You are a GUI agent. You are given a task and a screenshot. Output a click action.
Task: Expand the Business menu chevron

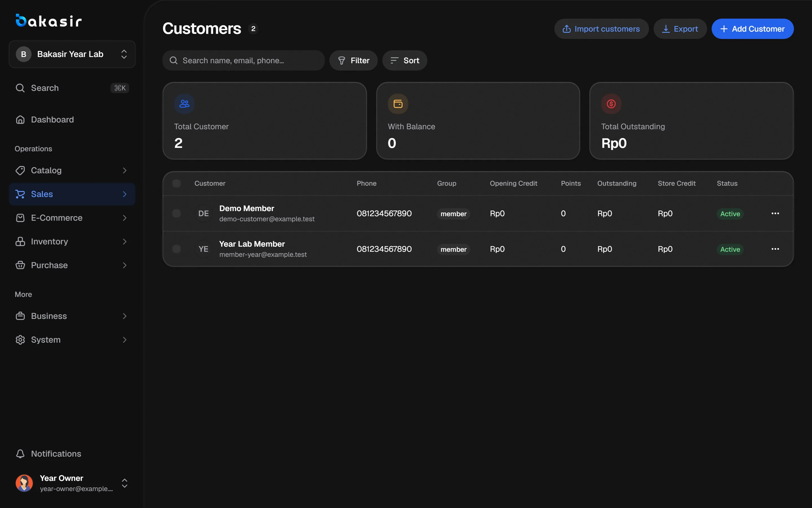pyautogui.click(x=125, y=316)
